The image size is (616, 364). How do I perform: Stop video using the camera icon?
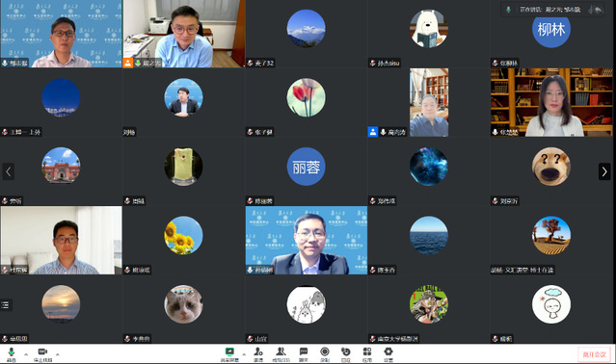pos(42,353)
